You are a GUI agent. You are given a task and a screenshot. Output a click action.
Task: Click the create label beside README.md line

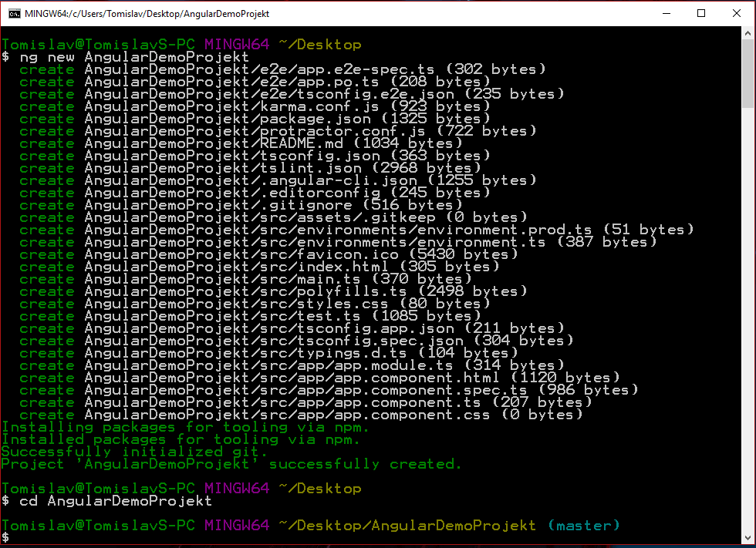(x=46, y=143)
